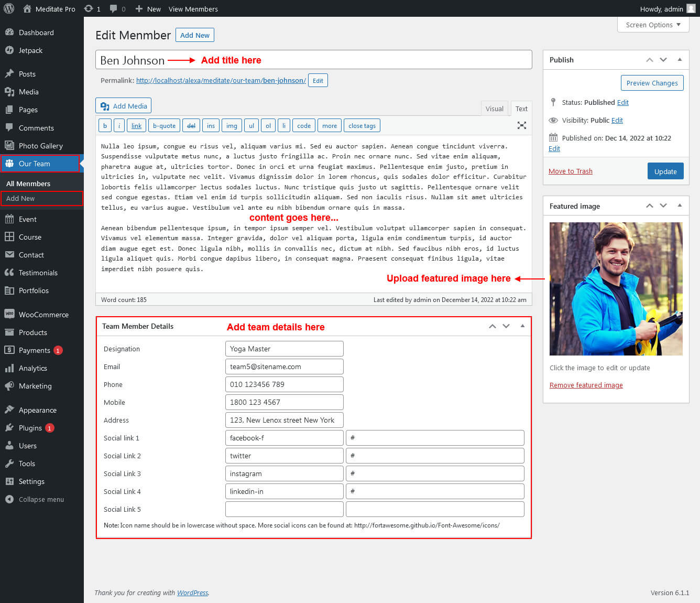Viewport: 700px width, 603px height.
Task: Click the b-quote quicktag button
Action: (x=164, y=126)
